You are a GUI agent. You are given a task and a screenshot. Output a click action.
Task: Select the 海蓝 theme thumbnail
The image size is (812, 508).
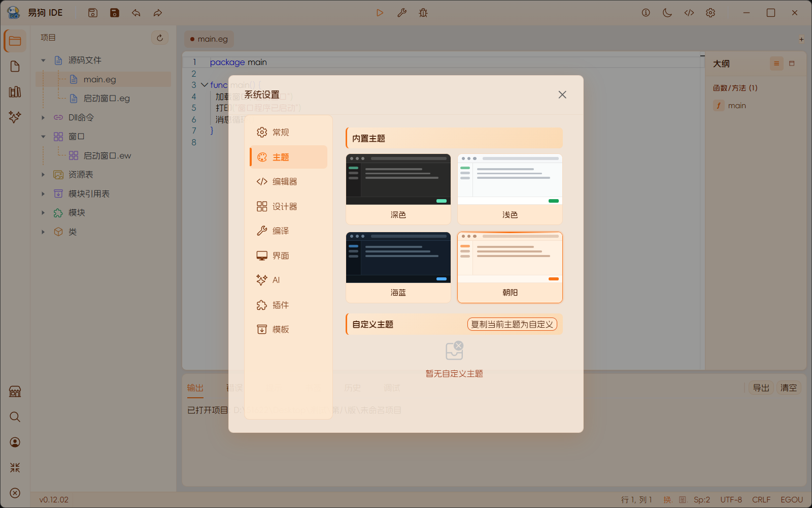point(398,267)
